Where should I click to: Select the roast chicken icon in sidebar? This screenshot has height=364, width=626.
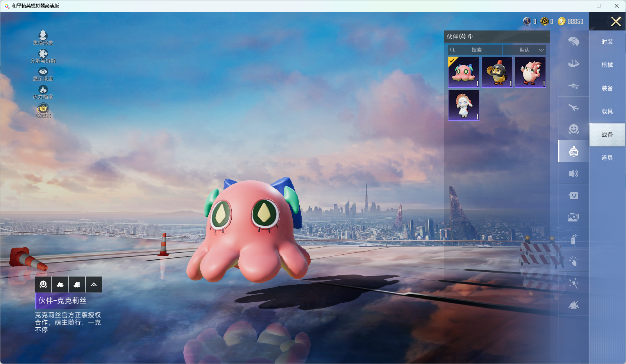tap(573, 305)
